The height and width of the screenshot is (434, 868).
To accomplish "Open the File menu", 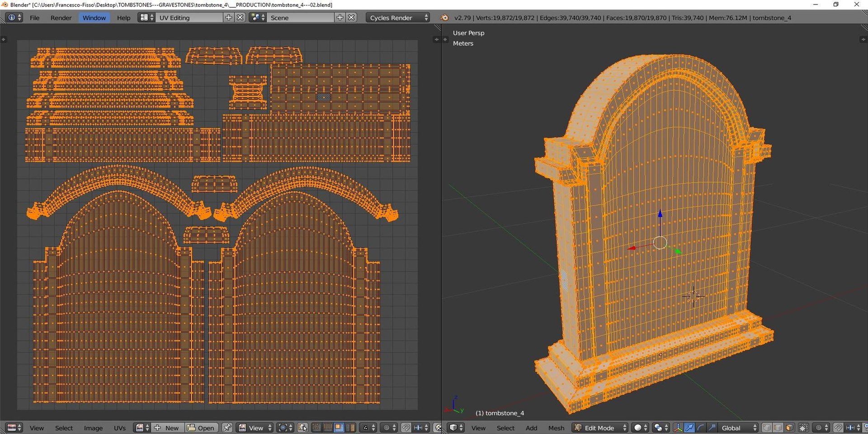I will (x=34, y=18).
